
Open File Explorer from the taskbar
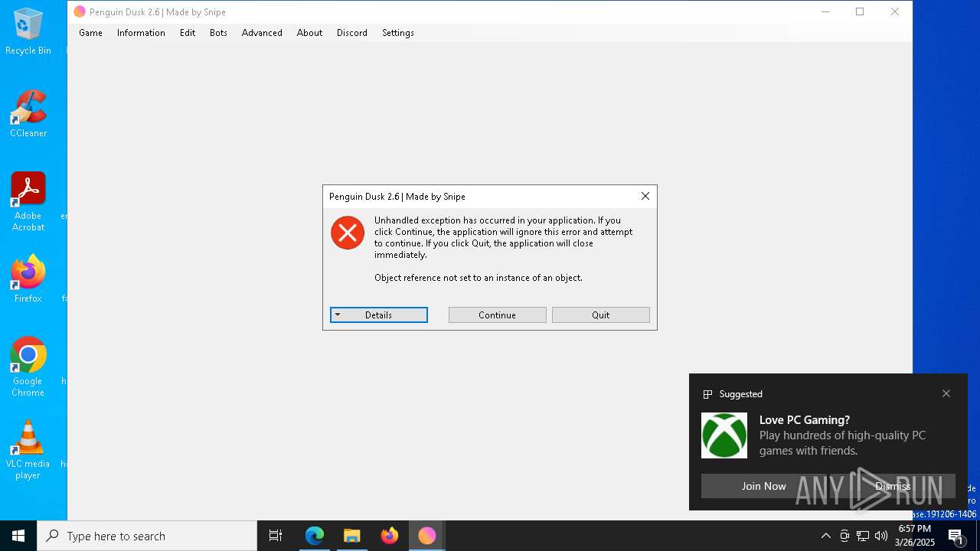coord(352,536)
